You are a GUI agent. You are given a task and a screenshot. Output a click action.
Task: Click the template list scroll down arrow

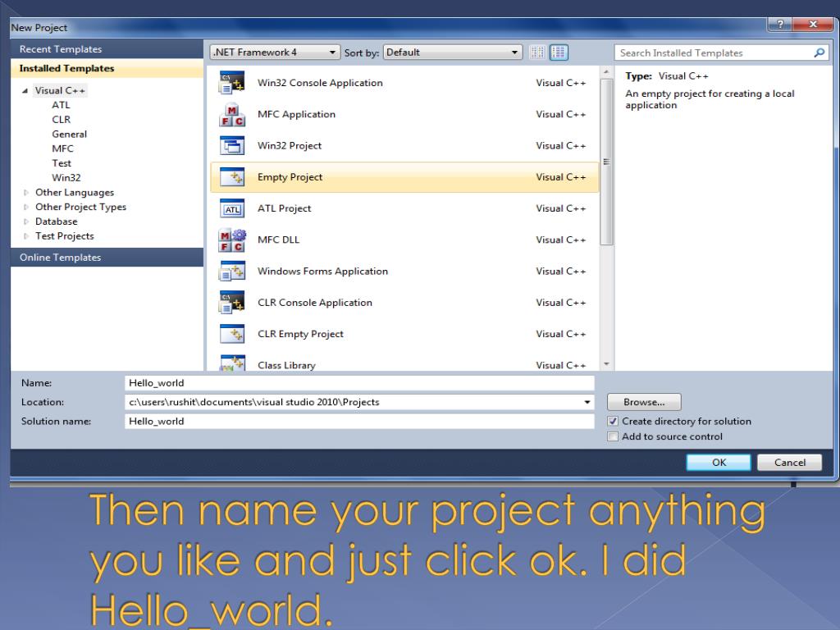(x=606, y=364)
